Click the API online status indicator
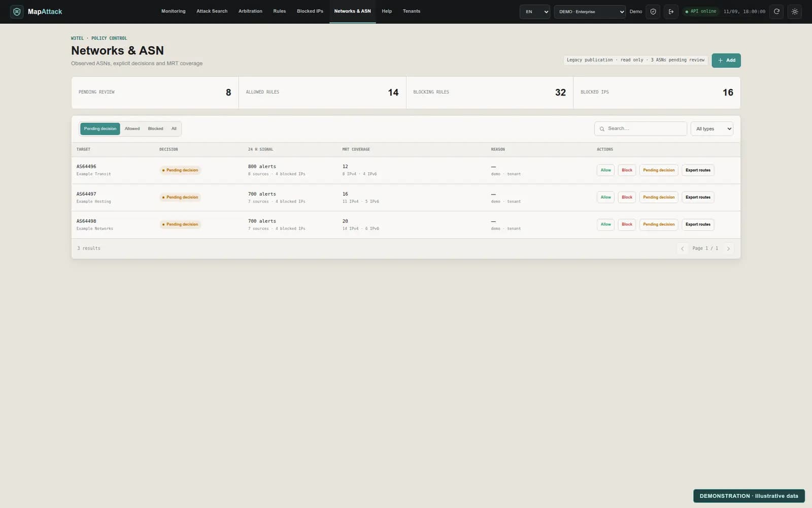812x508 pixels. coord(701,12)
